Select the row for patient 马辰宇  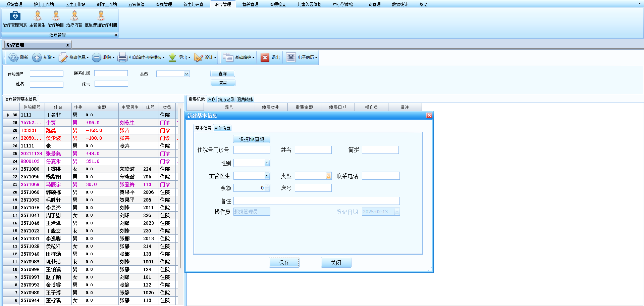click(x=91, y=184)
